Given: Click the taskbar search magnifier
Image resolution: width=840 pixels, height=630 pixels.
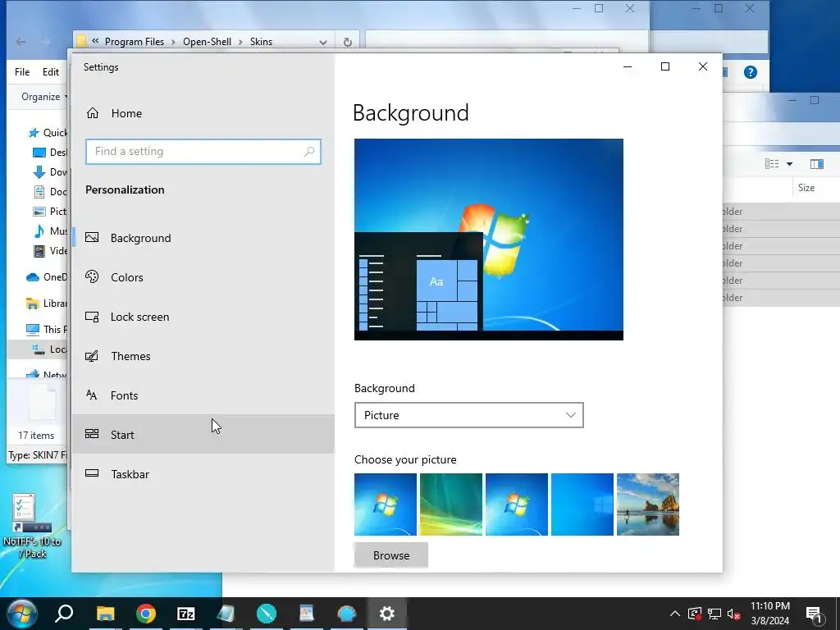Looking at the screenshot, I should coord(64,614).
